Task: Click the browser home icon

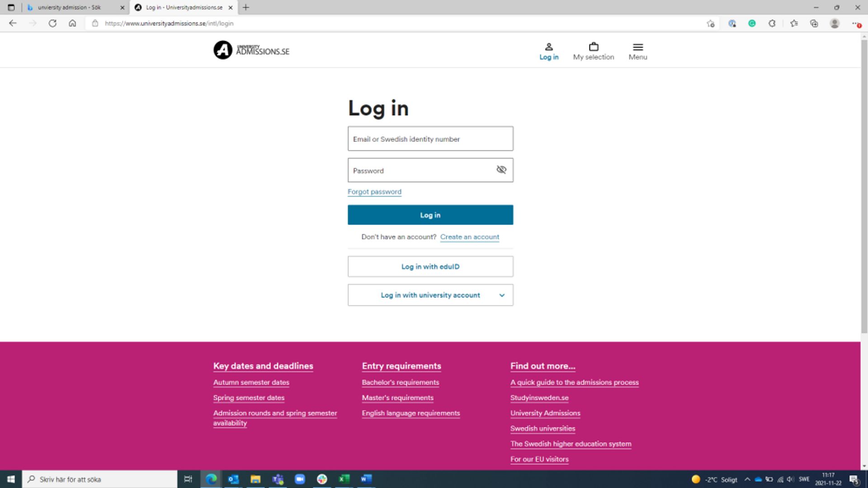Action: [x=72, y=23]
